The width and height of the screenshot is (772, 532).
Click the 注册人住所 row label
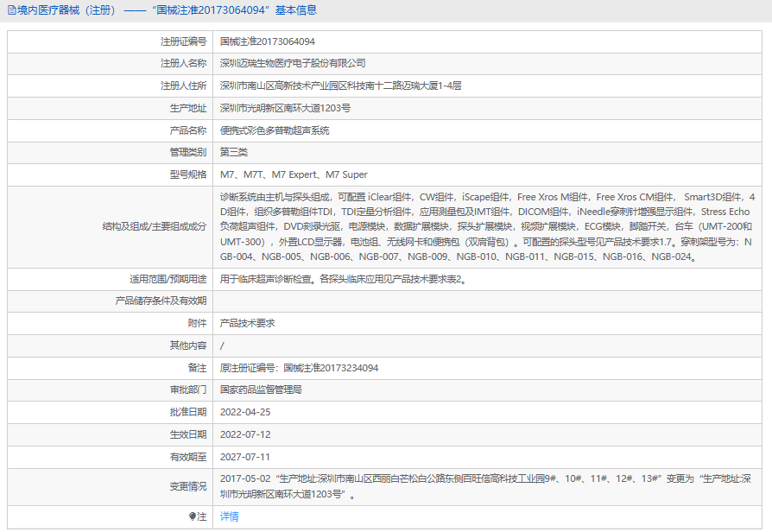[183, 85]
